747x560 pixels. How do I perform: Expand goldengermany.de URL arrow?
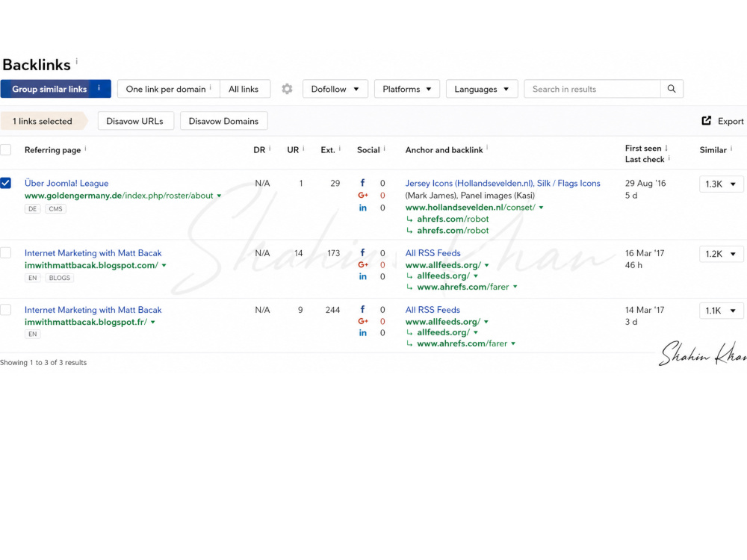(219, 196)
